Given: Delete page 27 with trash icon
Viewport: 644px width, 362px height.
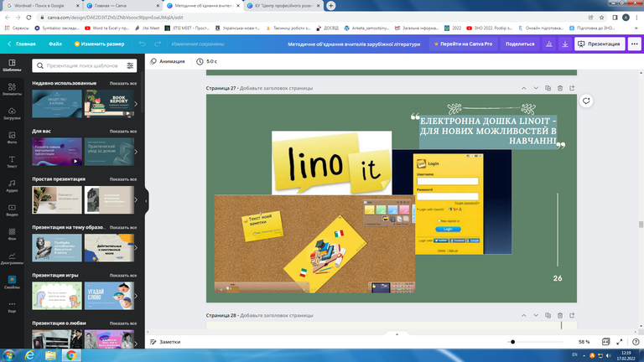Looking at the screenshot, I should [560, 88].
